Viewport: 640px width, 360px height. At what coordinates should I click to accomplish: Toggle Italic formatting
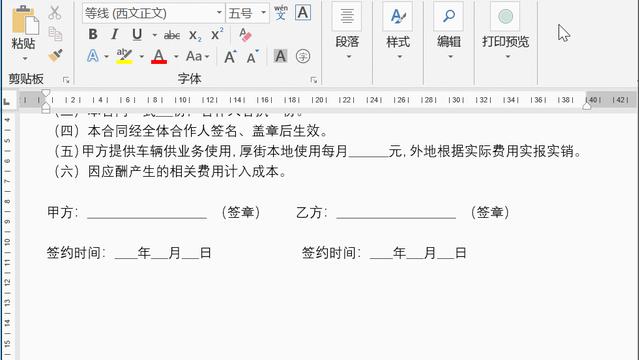115,35
